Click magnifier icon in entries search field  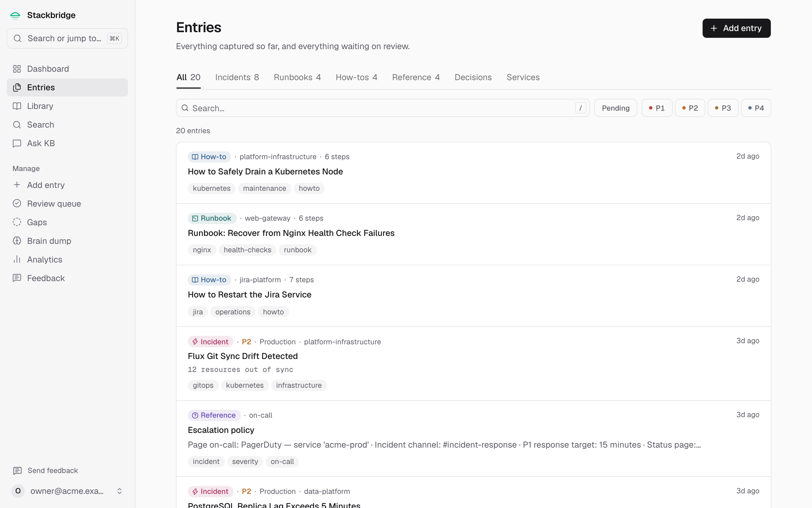coord(185,108)
